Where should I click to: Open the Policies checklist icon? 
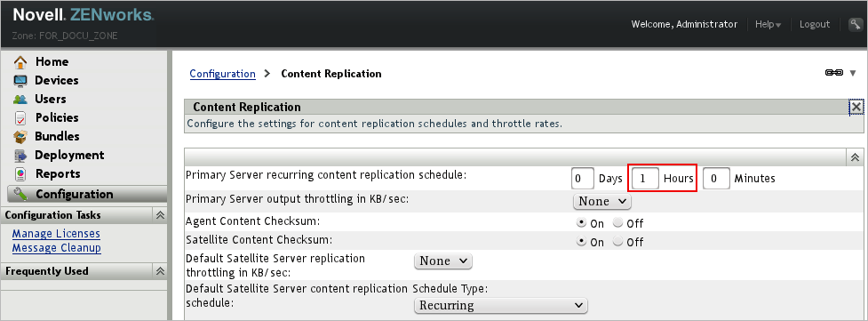click(x=20, y=118)
